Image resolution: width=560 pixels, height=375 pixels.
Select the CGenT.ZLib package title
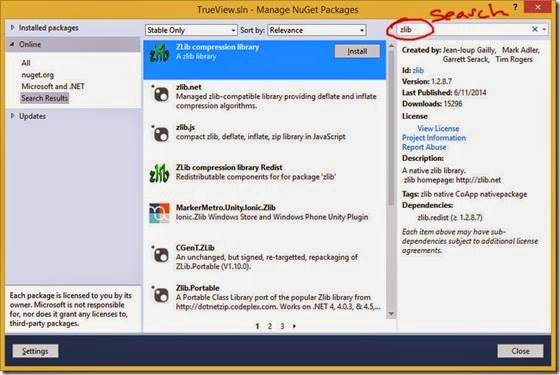195,248
